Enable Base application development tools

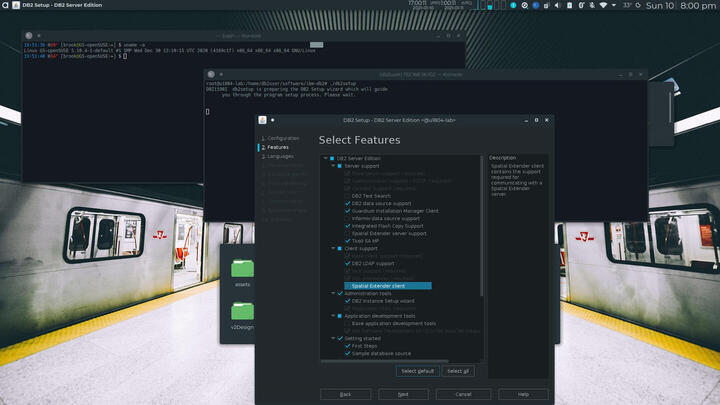[x=348, y=323]
